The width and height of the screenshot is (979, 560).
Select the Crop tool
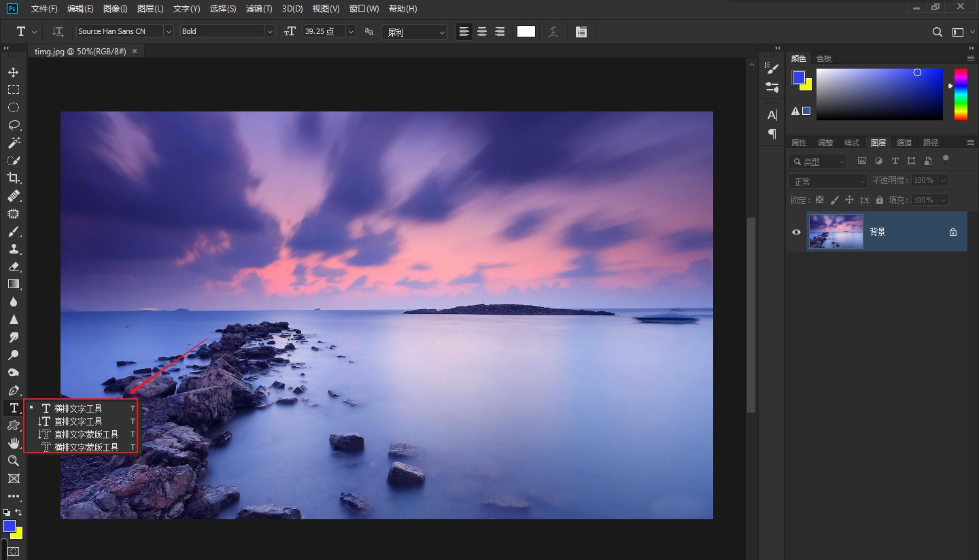13,178
